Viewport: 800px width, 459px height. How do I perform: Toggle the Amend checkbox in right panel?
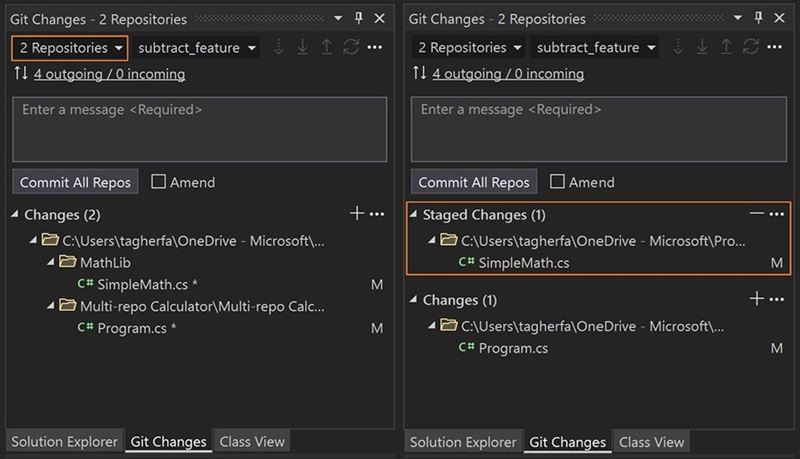pyautogui.click(x=557, y=182)
